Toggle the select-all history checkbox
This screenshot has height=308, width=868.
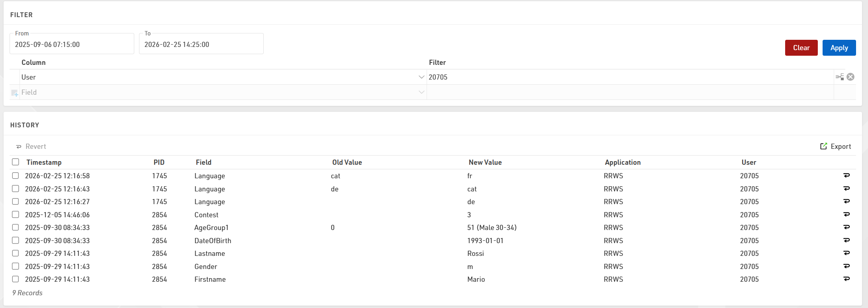pos(16,162)
